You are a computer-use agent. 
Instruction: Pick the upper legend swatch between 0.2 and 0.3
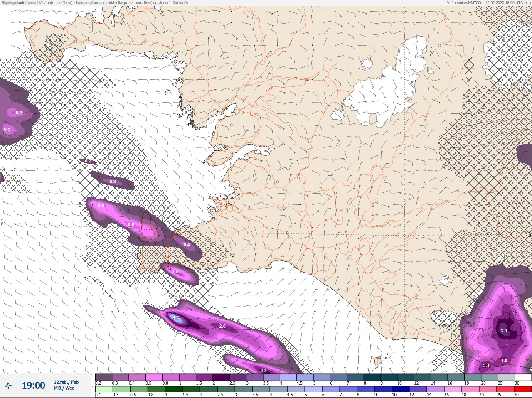coord(103,377)
